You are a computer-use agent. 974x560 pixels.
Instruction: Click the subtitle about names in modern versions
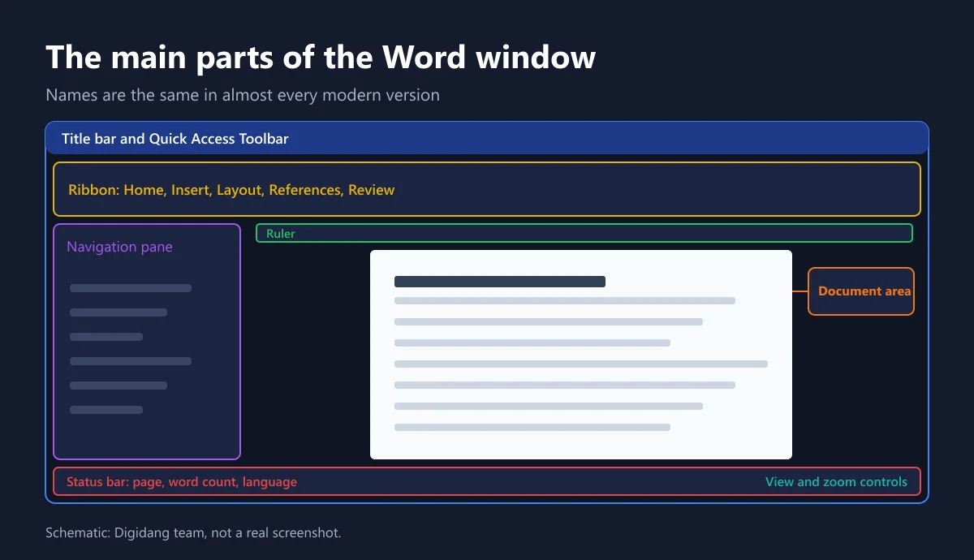[243, 95]
